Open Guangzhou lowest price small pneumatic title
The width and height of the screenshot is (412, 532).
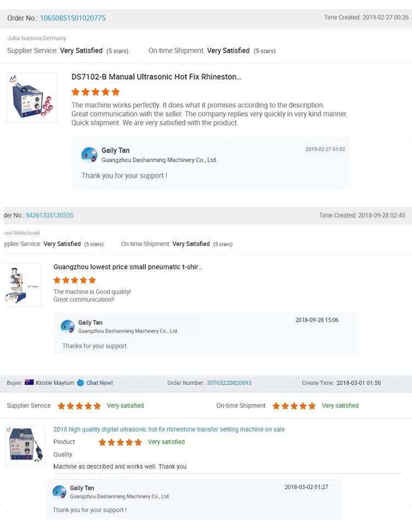(128, 267)
